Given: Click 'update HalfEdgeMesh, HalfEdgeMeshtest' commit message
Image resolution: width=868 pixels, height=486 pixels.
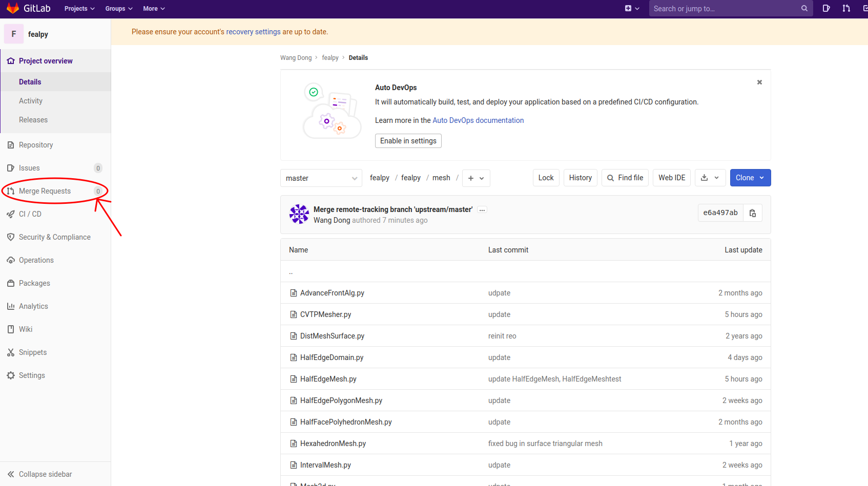Looking at the screenshot, I should pos(554,379).
